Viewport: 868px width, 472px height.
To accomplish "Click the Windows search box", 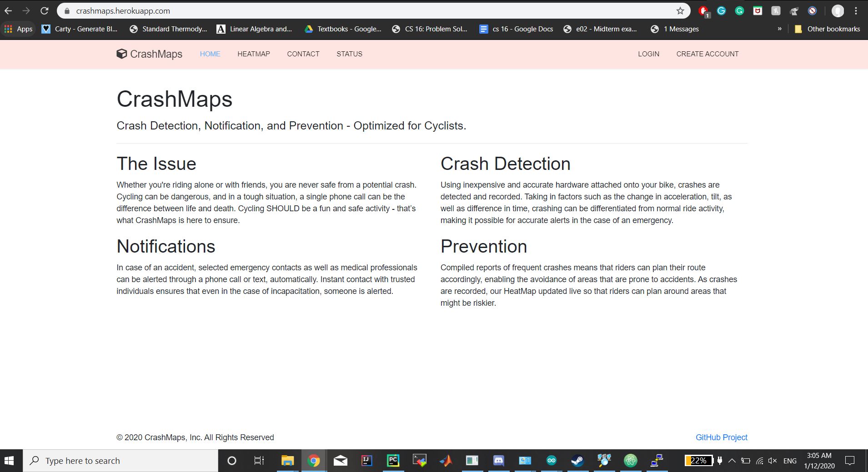I will 120,461.
